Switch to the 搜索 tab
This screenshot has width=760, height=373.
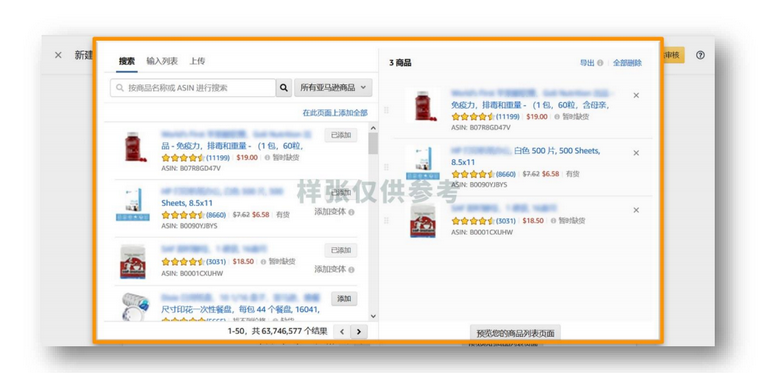(127, 62)
